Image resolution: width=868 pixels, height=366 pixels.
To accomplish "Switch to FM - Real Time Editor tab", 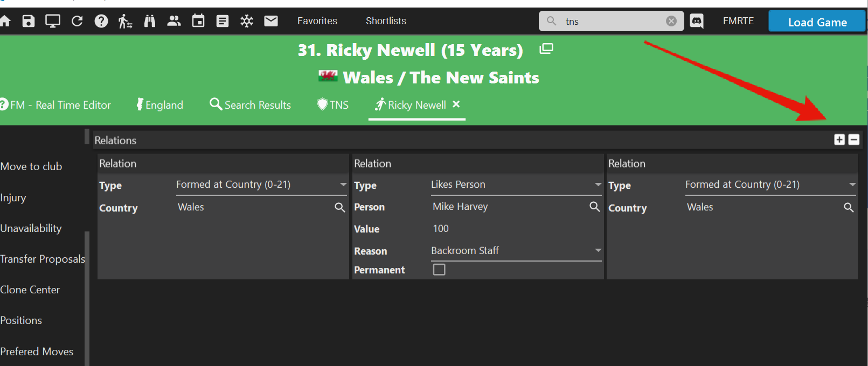I will pyautogui.click(x=55, y=105).
